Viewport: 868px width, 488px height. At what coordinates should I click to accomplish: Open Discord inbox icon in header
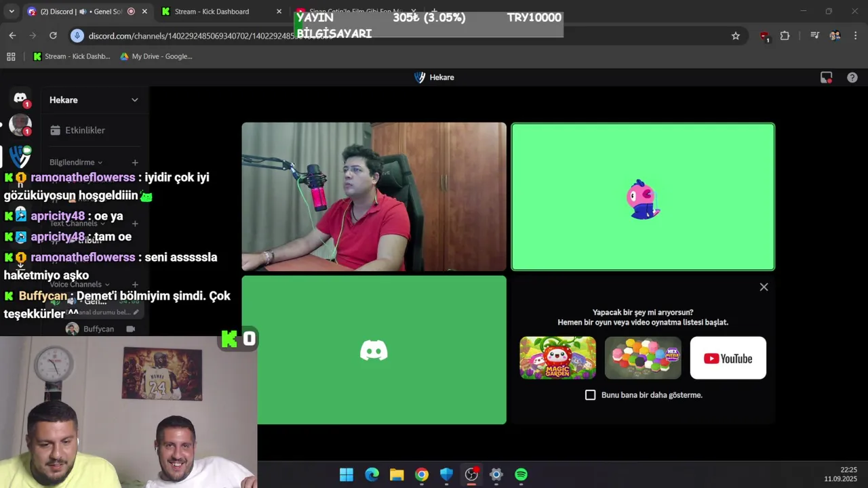(x=826, y=77)
